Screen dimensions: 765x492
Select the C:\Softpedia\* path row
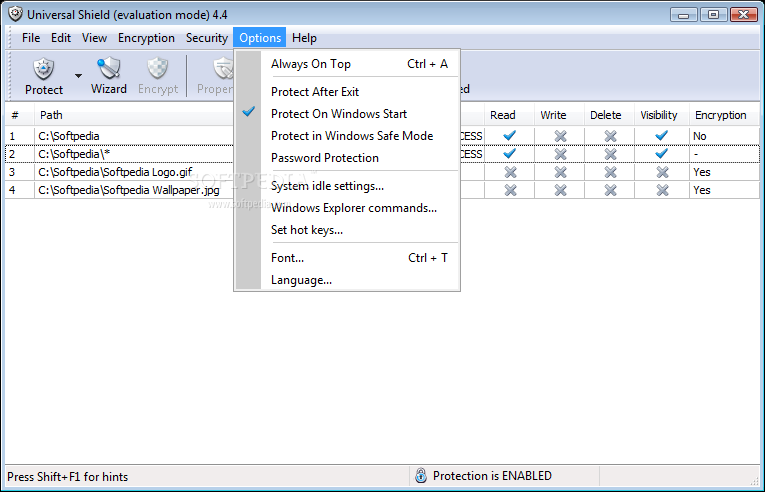click(x=74, y=154)
